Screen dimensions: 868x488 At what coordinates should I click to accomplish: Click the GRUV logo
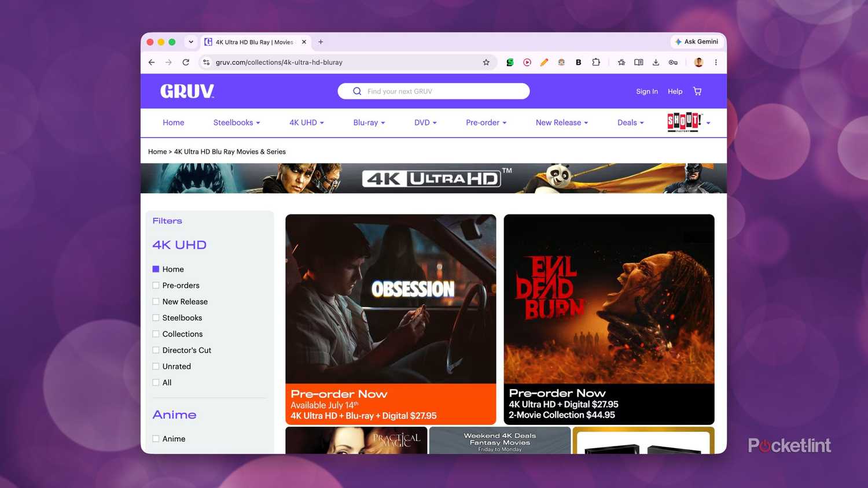(187, 91)
